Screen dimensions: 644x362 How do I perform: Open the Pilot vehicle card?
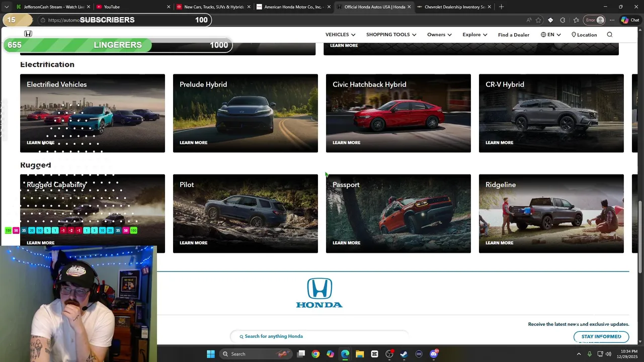[x=246, y=214]
